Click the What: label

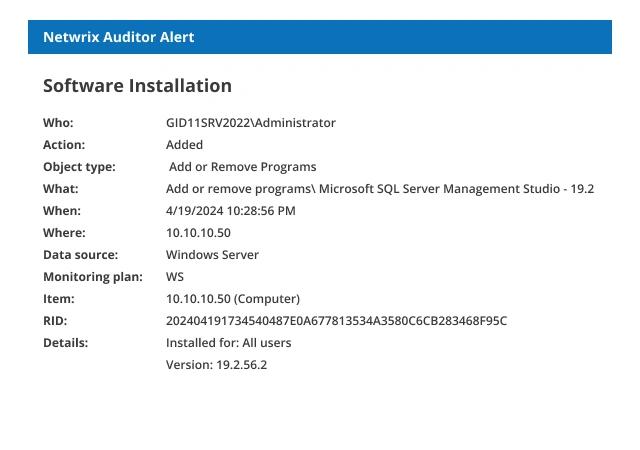click(60, 189)
